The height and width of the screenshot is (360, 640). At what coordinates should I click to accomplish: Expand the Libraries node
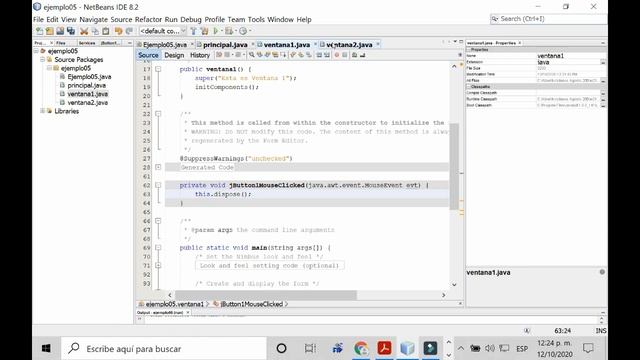42,111
